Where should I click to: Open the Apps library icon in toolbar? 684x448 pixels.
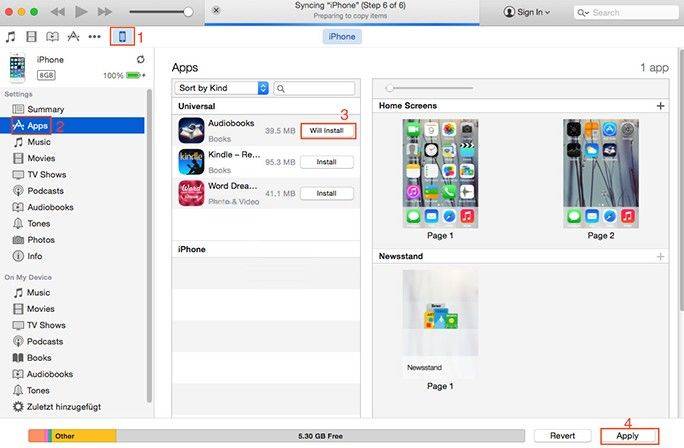coord(73,37)
